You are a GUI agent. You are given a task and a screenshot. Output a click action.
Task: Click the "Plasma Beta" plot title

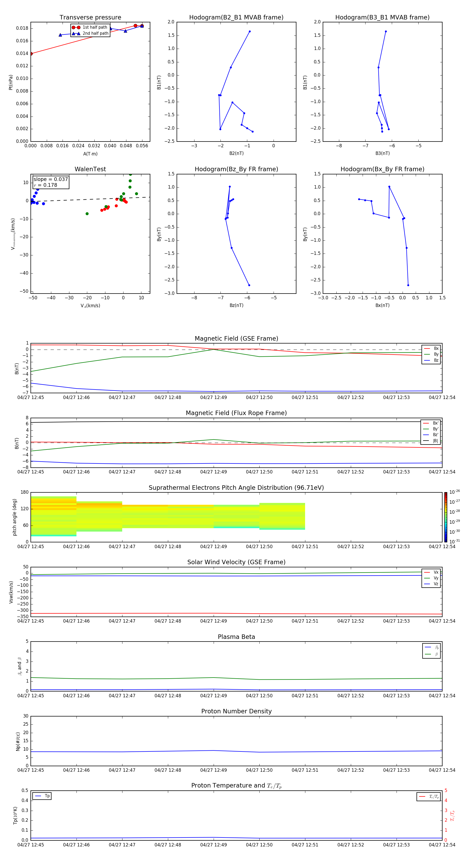[236, 637]
